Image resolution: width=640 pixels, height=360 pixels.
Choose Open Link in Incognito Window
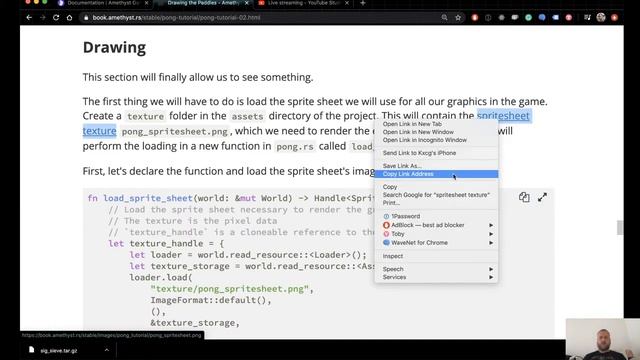[x=436, y=140]
